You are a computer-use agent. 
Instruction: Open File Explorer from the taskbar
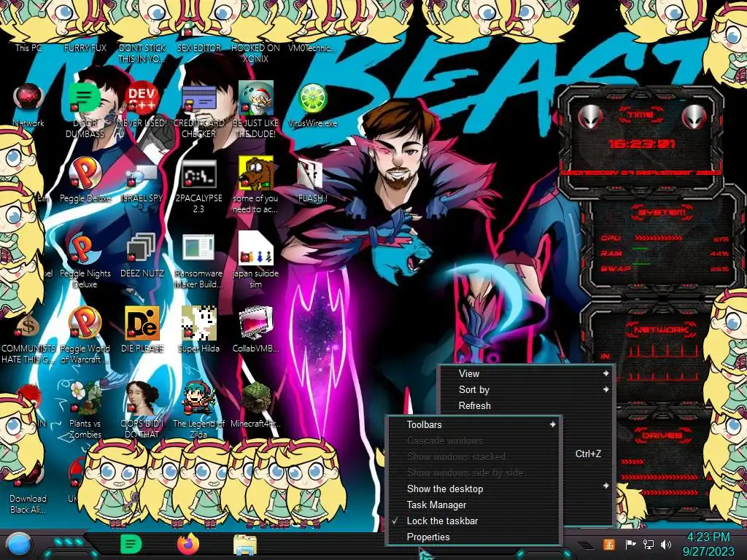pos(245,545)
